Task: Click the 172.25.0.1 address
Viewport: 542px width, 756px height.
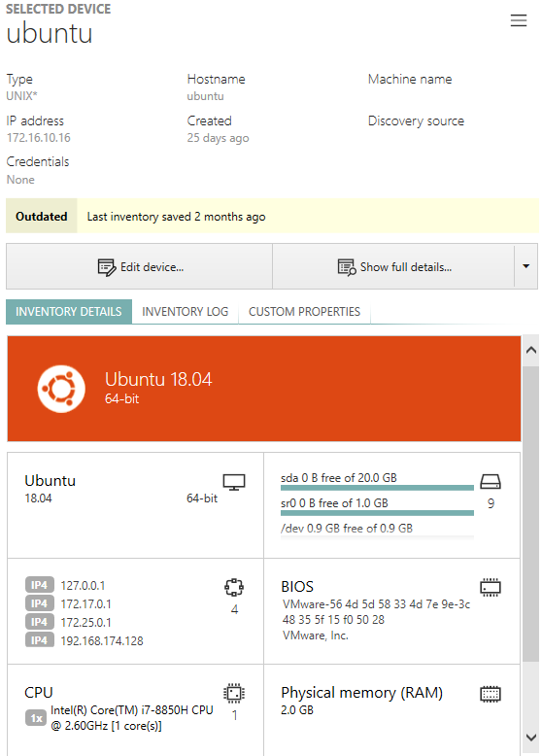Action: pyautogui.click(x=85, y=623)
